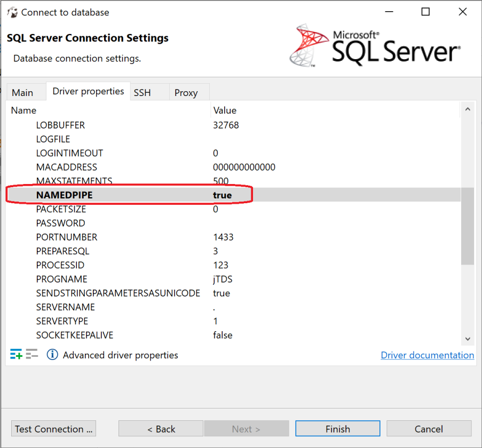Close the Connect to database window

pyautogui.click(x=462, y=12)
